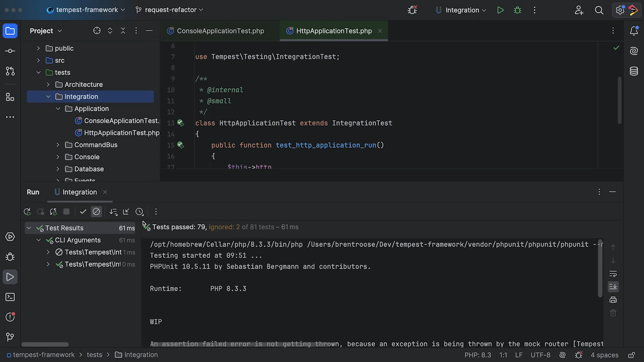Sort test results alphabetically

point(113,212)
